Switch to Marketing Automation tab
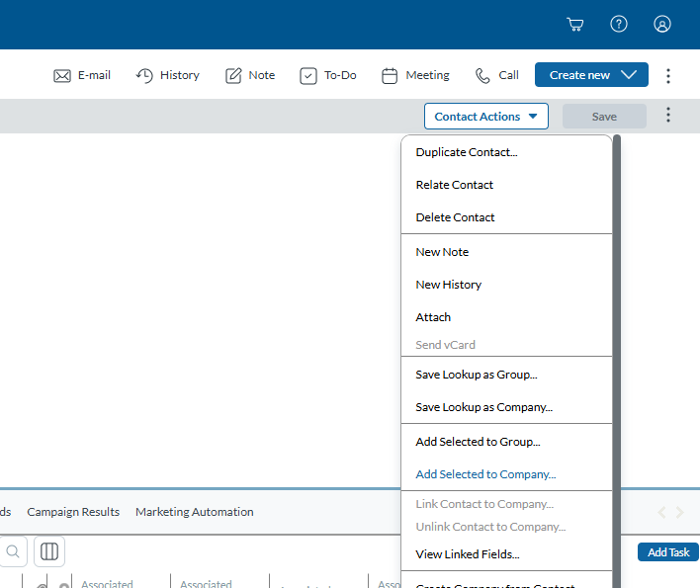This screenshot has width=700, height=588. click(194, 512)
